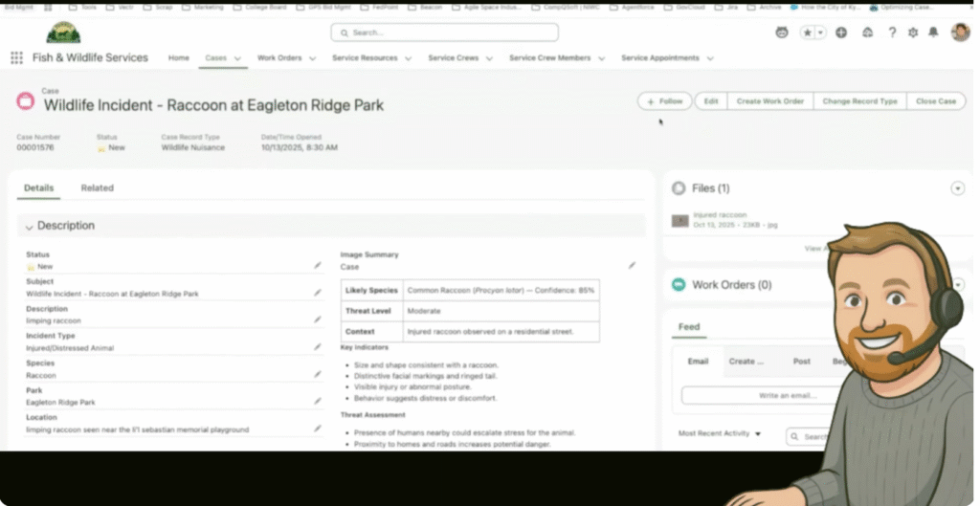Screen dimensions: 980x506
Task: Click the global create plus icon
Action: click(x=841, y=33)
